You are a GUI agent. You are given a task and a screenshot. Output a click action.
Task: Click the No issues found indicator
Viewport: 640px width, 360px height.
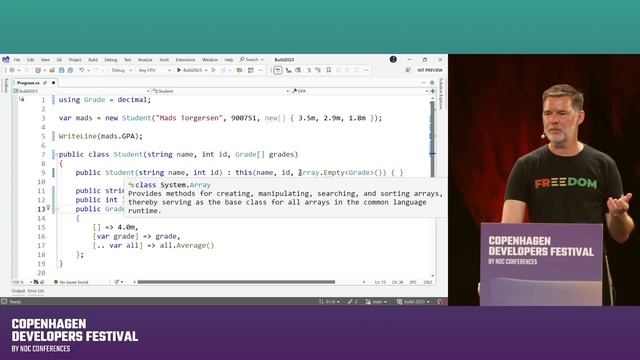71,282
